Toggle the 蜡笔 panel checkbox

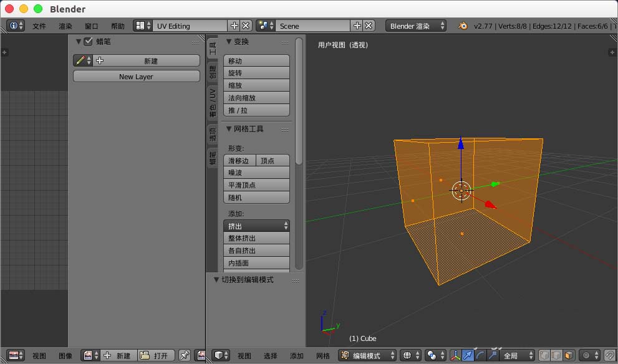click(x=87, y=42)
